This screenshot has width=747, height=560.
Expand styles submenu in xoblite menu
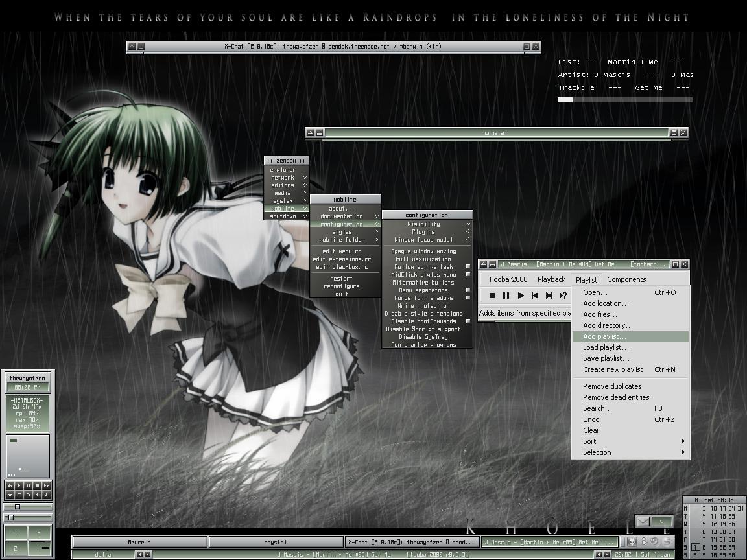(x=346, y=232)
